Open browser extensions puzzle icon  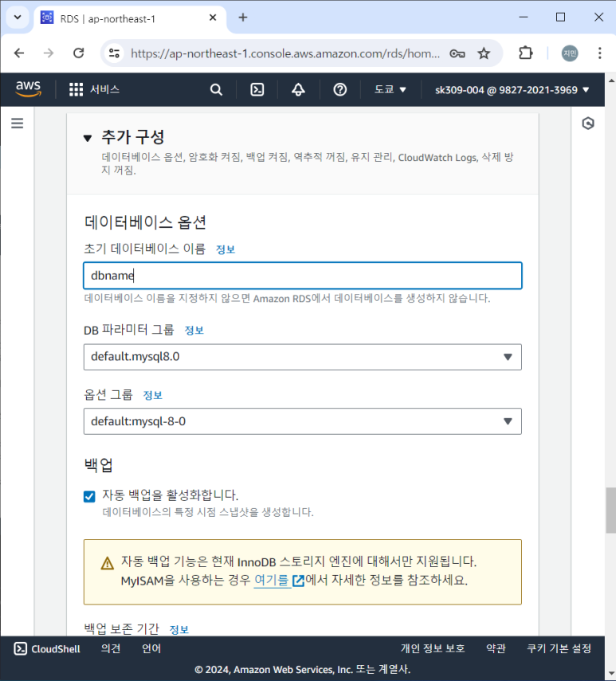tap(526, 53)
